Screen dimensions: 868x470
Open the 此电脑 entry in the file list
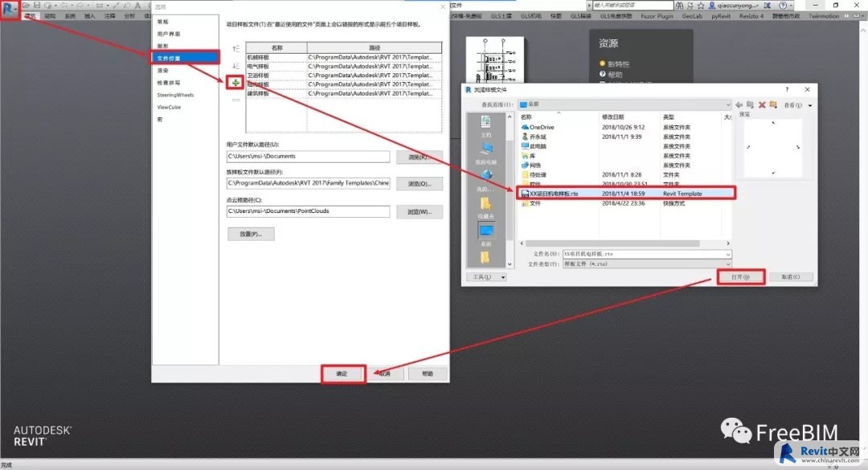[534, 146]
